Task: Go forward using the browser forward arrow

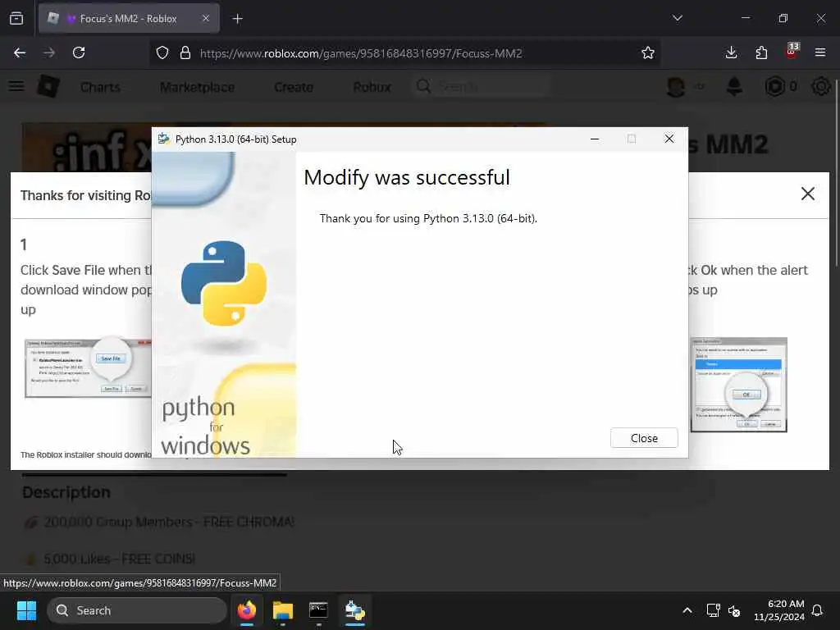Action: (x=49, y=52)
